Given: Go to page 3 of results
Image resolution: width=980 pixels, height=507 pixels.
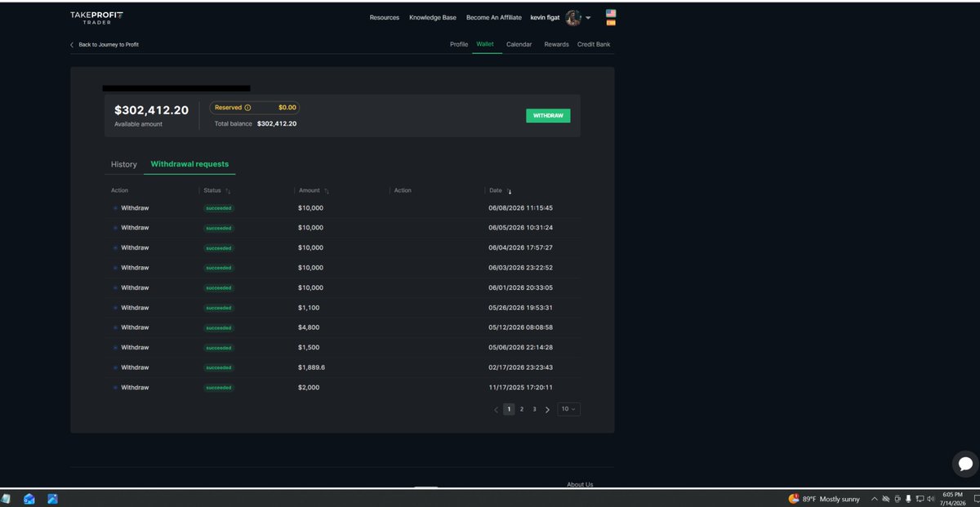Looking at the screenshot, I should (x=534, y=409).
